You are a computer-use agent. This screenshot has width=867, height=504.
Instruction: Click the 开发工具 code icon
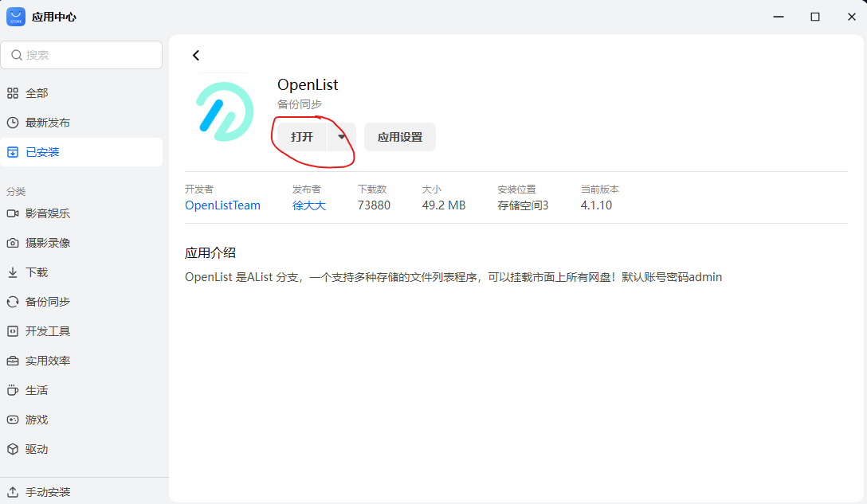[13, 331]
